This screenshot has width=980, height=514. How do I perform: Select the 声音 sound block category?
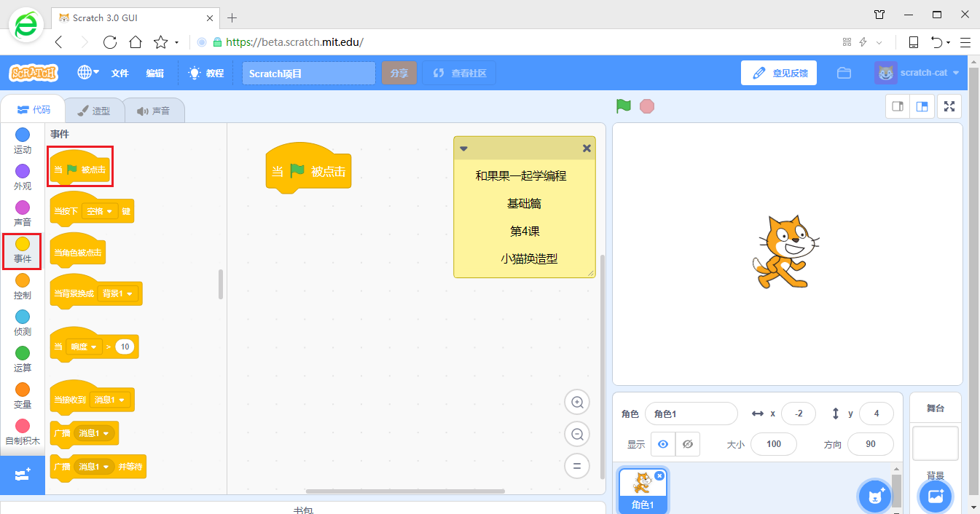coord(23,213)
